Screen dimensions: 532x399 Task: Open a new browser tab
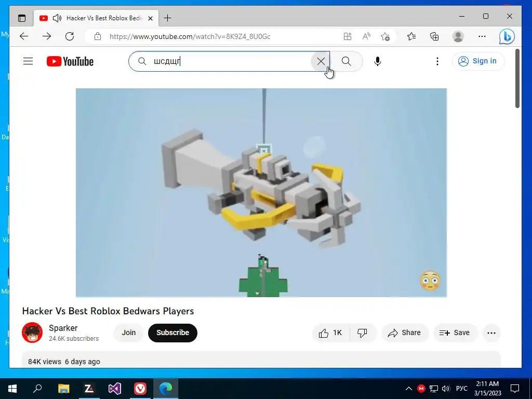(168, 18)
